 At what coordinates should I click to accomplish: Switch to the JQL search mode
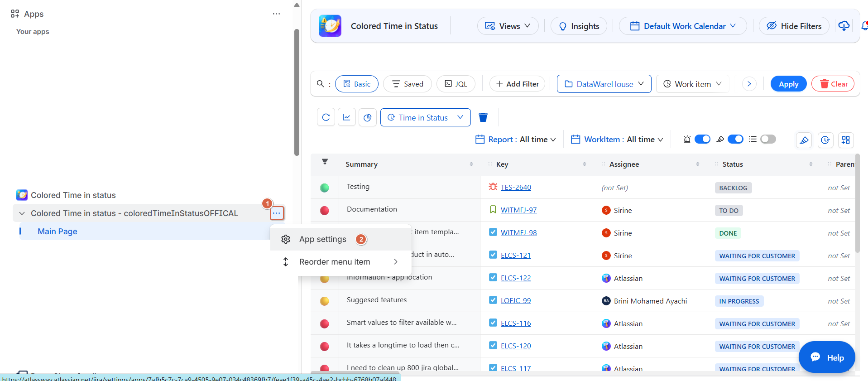click(456, 84)
